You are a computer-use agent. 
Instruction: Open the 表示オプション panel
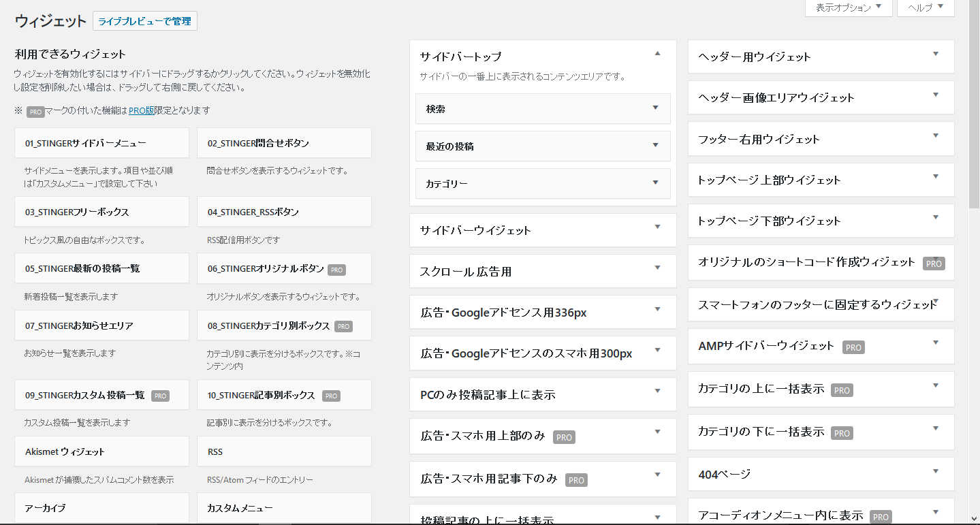848,8
